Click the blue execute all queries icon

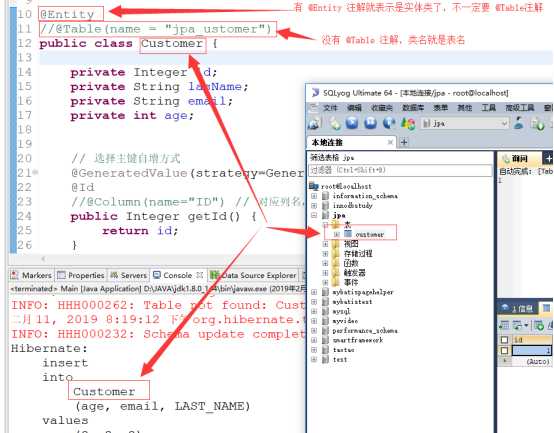(x=370, y=123)
